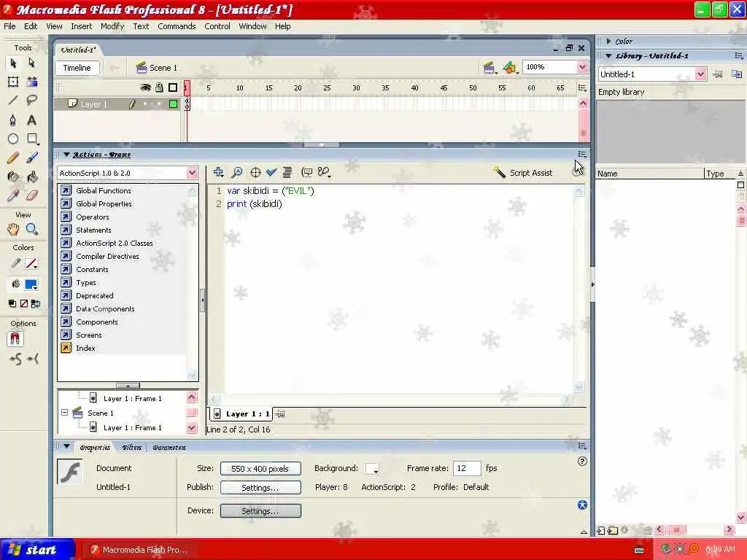The height and width of the screenshot is (560, 747).
Task: Pick the Stroke color swatch
Action: [31, 263]
